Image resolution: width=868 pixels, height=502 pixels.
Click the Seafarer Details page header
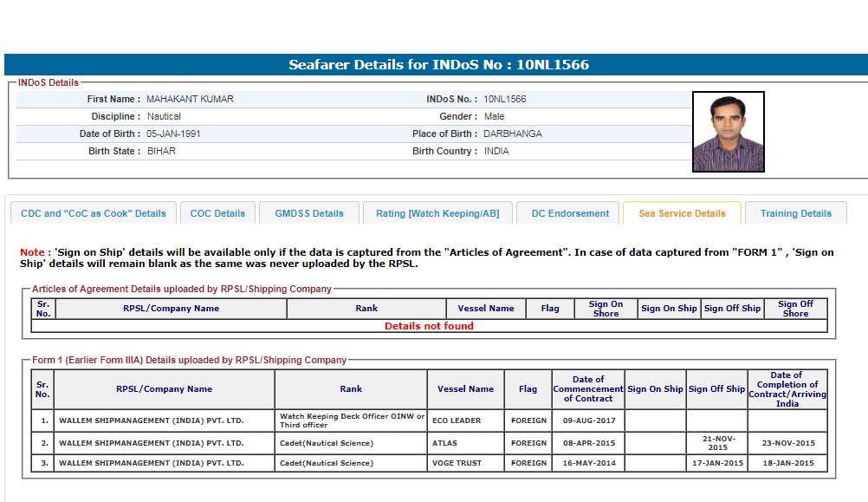point(438,65)
